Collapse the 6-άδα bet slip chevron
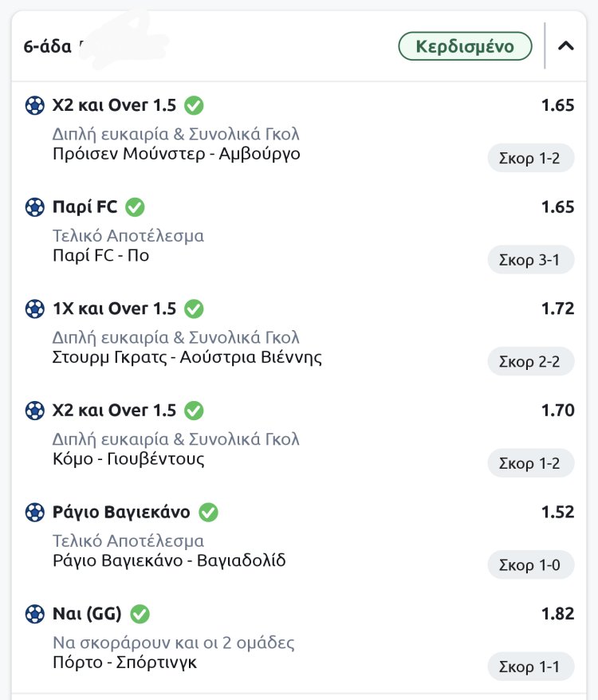The height and width of the screenshot is (700, 598). pyautogui.click(x=566, y=45)
